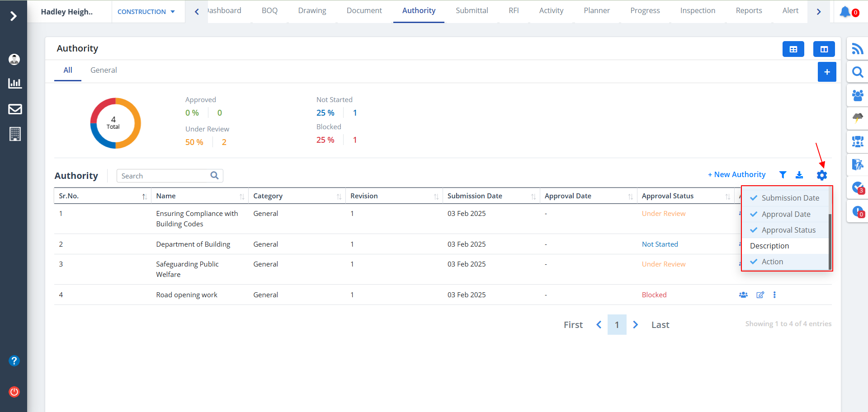Enable the Description column option
Screen dimensions: 868x412
coord(769,246)
